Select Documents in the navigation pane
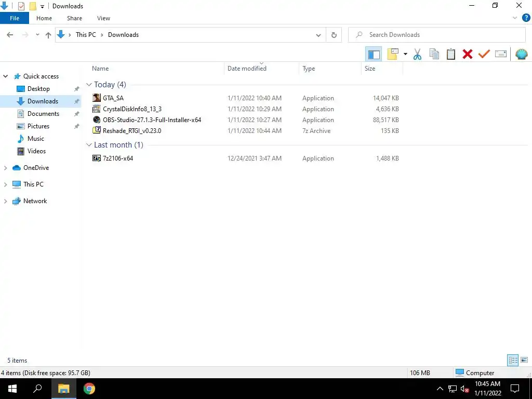Viewport: 532px width, 399px height. click(x=43, y=114)
